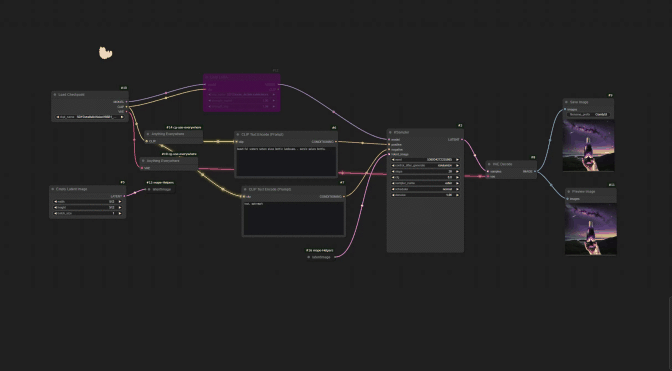Increase width using its right arrow
The image size is (672, 371).
pos(120,201)
